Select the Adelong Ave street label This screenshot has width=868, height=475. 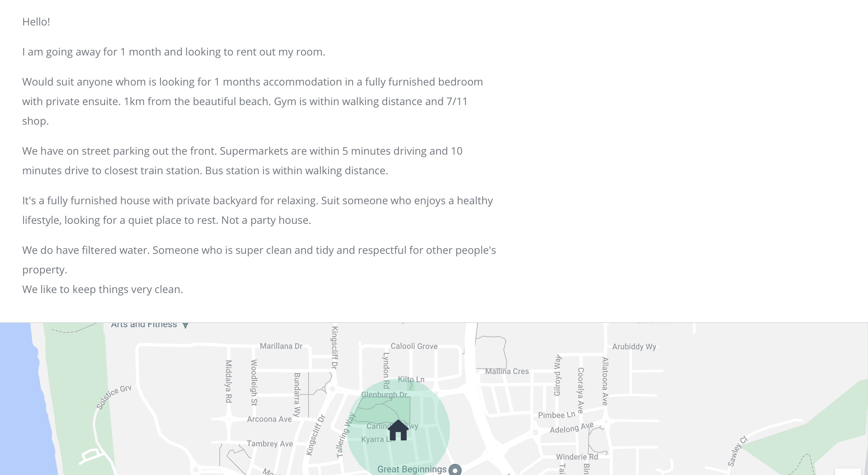(572, 428)
